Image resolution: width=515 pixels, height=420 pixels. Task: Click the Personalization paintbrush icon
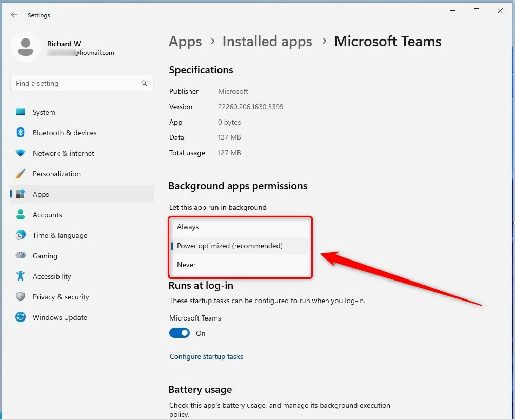click(21, 174)
